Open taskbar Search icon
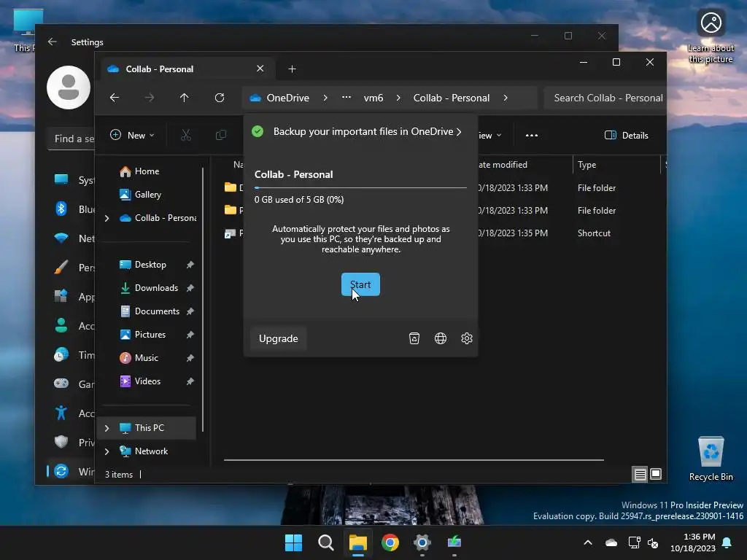Viewport: 747px width, 560px height. coord(326,542)
